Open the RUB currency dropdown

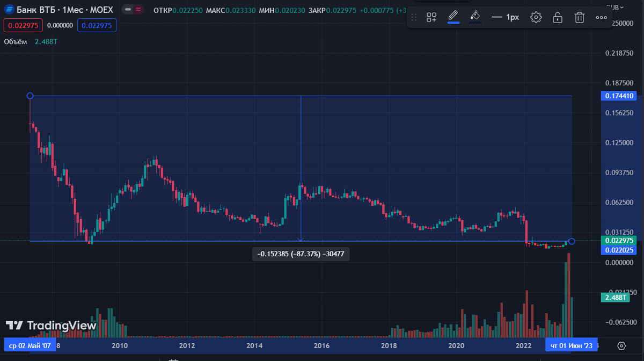[x=614, y=7]
